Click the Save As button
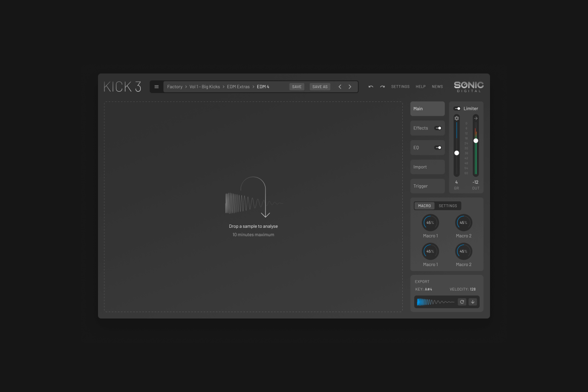 point(320,87)
